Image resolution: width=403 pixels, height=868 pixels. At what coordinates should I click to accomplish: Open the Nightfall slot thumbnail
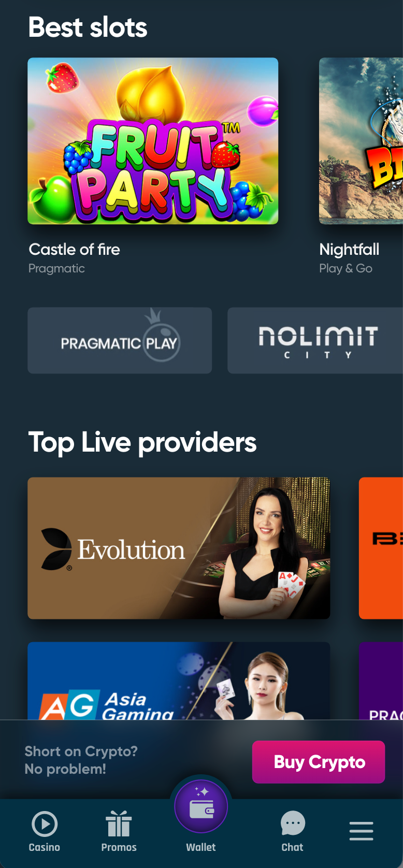click(x=361, y=141)
